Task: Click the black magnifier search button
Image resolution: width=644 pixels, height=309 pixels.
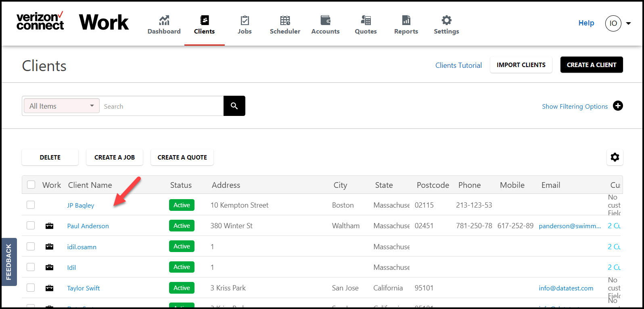Action: click(234, 106)
